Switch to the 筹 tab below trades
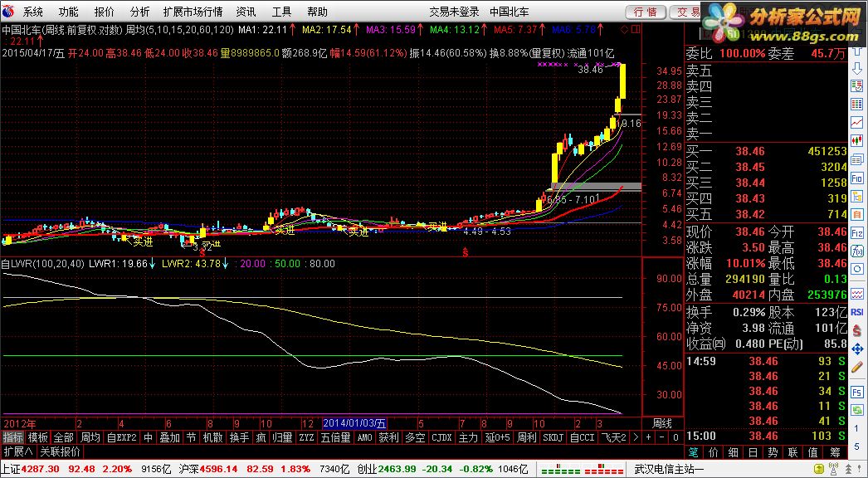This screenshot has width=868, height=478. (836, 452)
